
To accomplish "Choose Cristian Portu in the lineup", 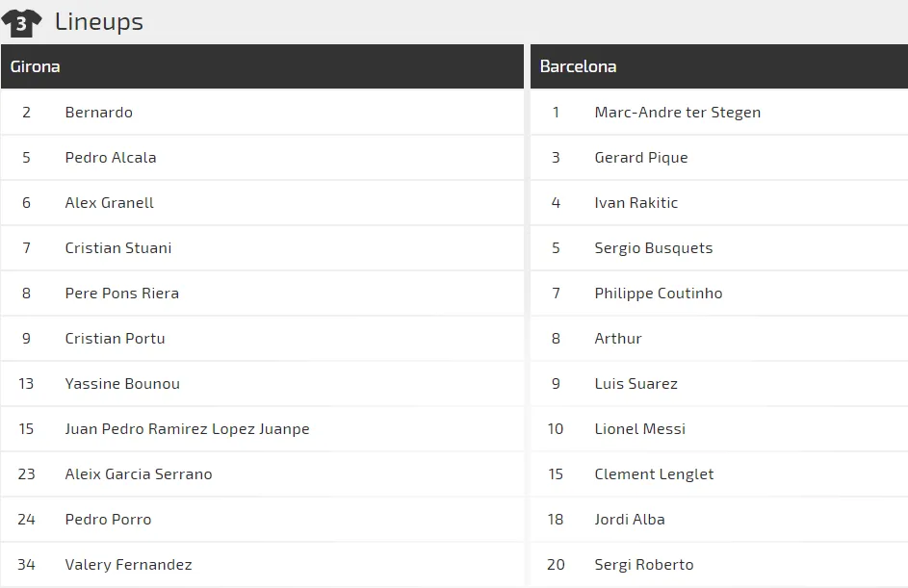I will click(x=116, y=339).
